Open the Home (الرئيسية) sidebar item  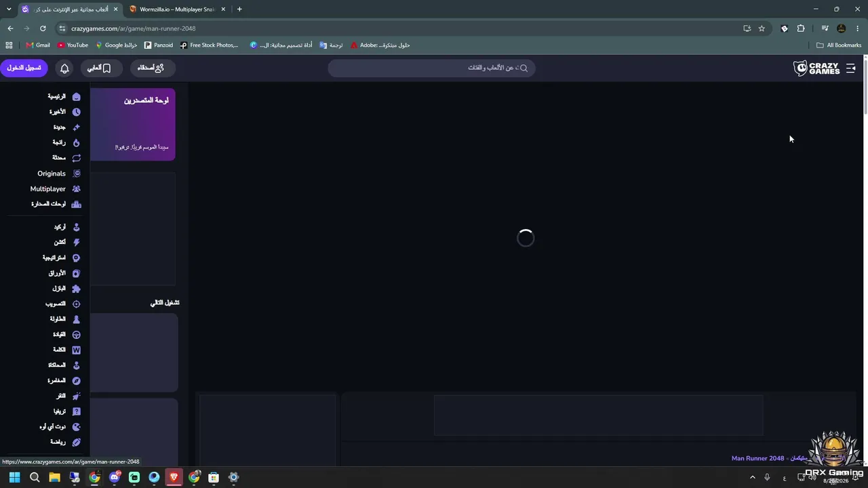pos(64,97)
